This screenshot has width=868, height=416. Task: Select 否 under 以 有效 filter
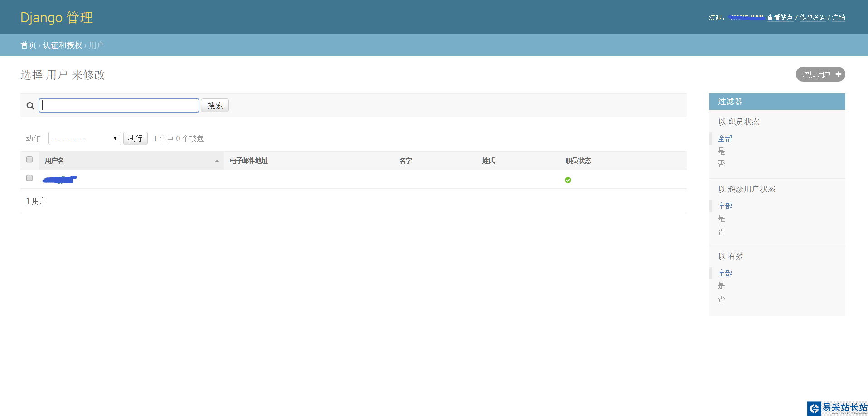click(x=722, y=298)
